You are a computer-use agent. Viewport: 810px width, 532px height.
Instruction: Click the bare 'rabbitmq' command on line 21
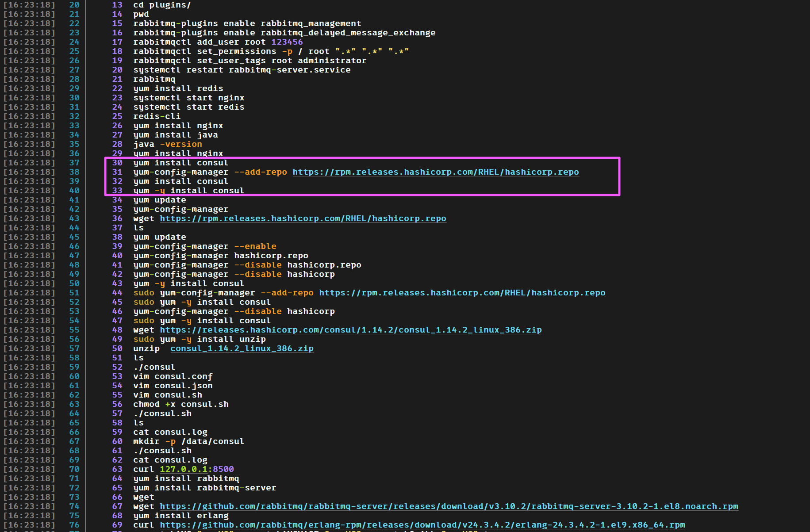(154, 79)
